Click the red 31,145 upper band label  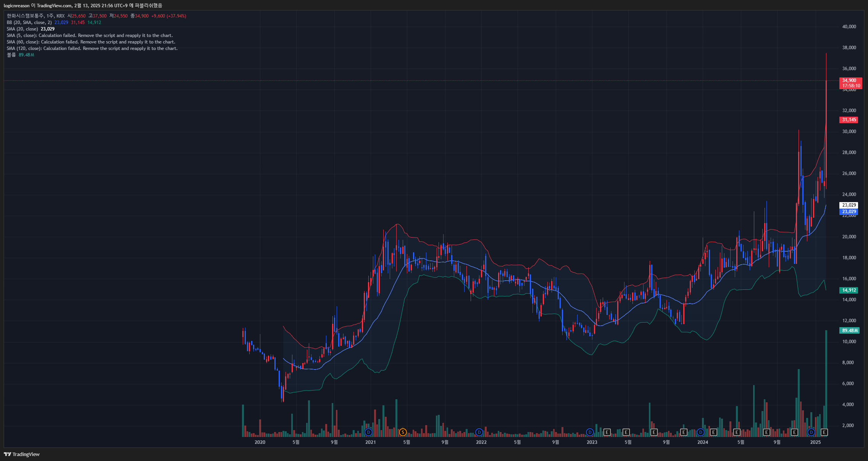pyautogui.click(x=849, y=120)
